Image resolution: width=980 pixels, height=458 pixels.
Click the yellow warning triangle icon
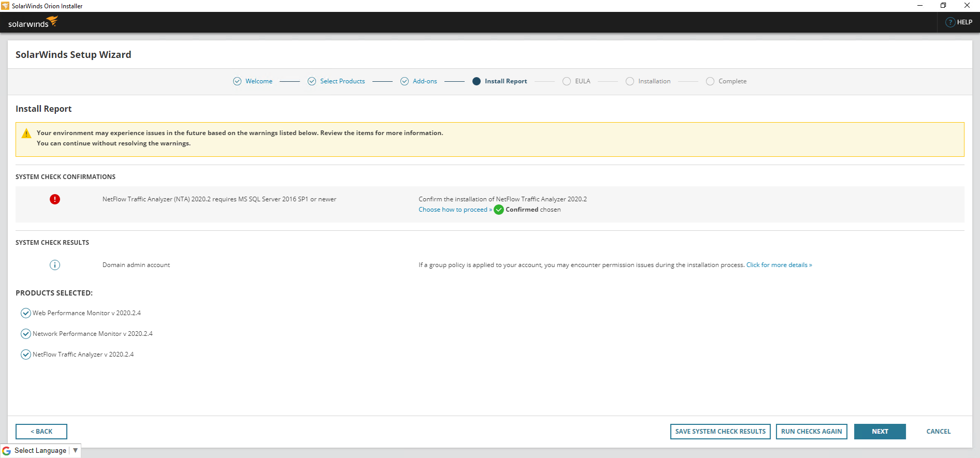click(x=26, y=134)
